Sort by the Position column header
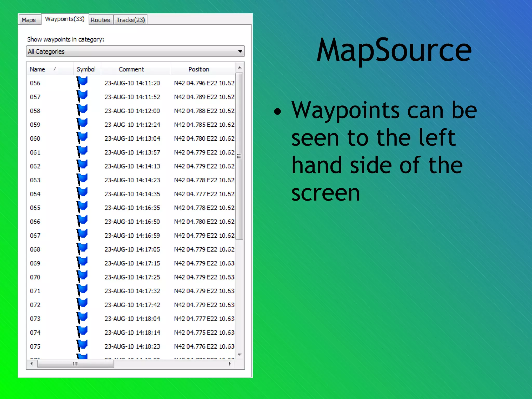The width and height of the screenshot is (532, 399). point(203,69)
